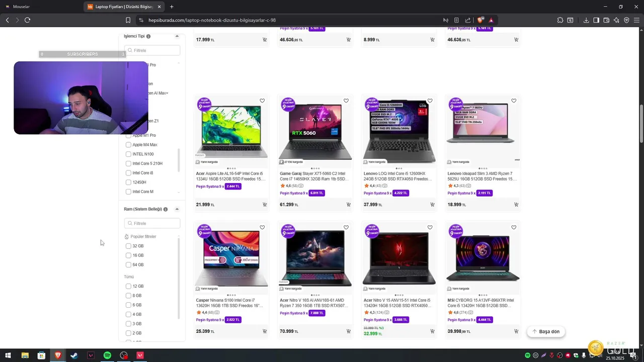Click info icon next to Ram (Sistem Belleği)
644x362 pixels.
166,209
